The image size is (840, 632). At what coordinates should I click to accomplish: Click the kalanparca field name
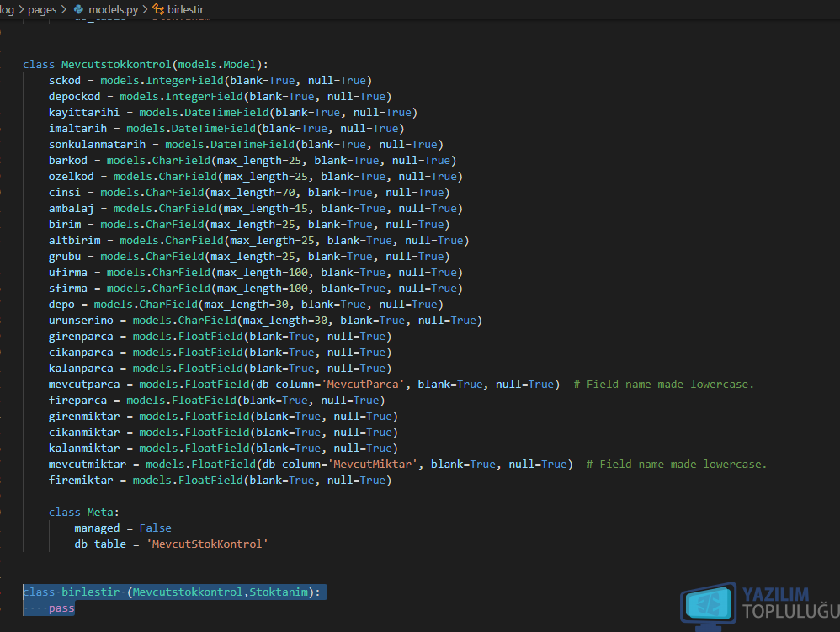point(81,369)
